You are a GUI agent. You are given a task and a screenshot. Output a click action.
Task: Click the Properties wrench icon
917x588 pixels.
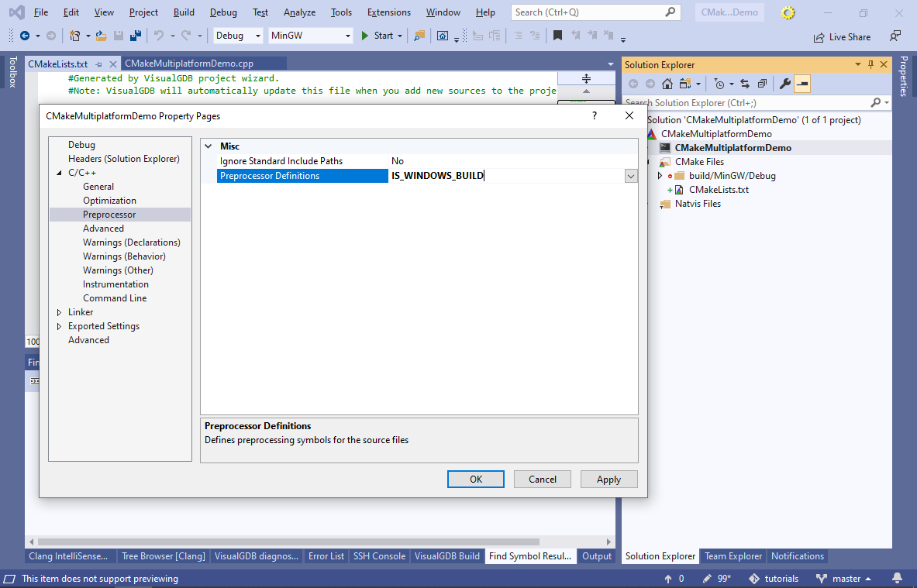tap(784, 84)
